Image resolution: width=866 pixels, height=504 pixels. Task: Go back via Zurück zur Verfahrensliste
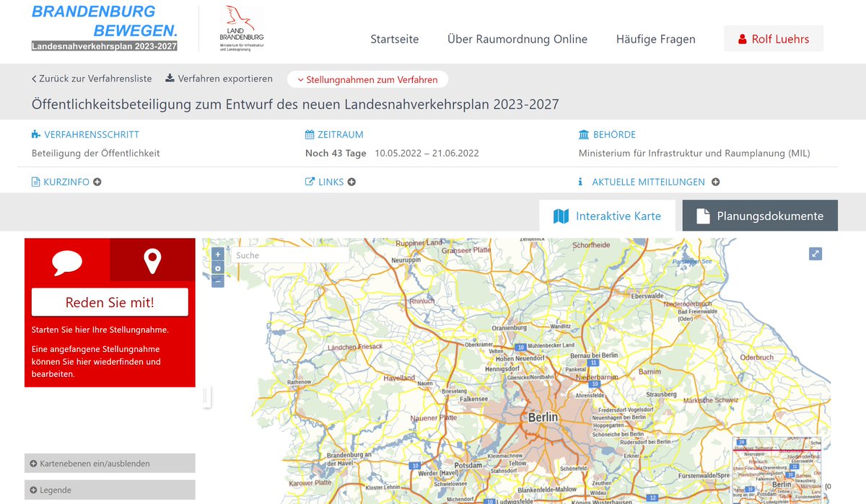coord(92,79)
